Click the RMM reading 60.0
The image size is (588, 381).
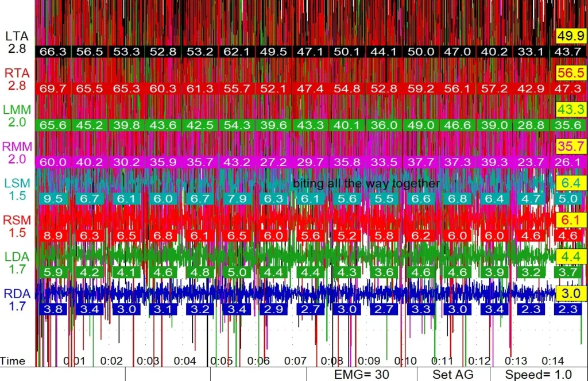tap(53, 162)
